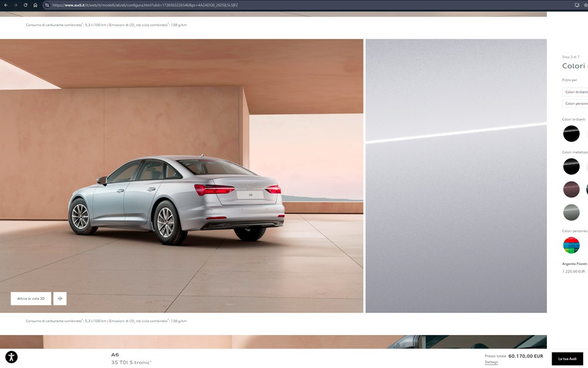This screenshot has width=588, height=368.
Task: Click the 'Step 3 di 7' label
Action: click(570, 57)
